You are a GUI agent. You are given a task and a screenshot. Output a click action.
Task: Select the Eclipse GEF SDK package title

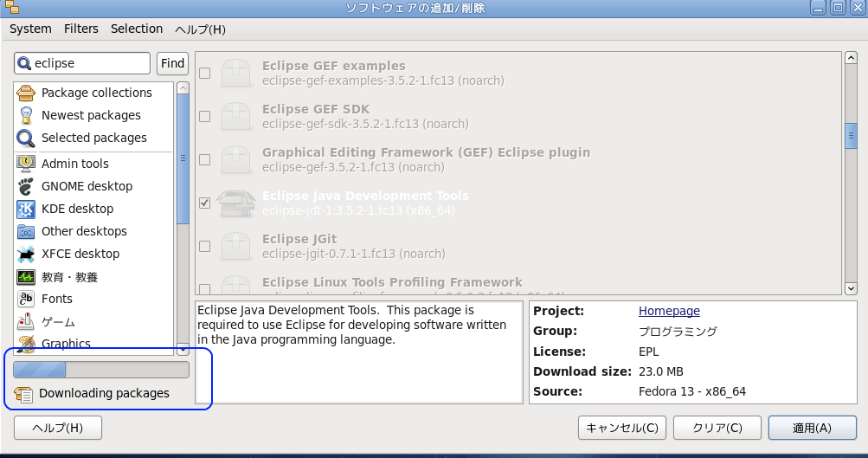pyautogui.click(x=316, y=109)
